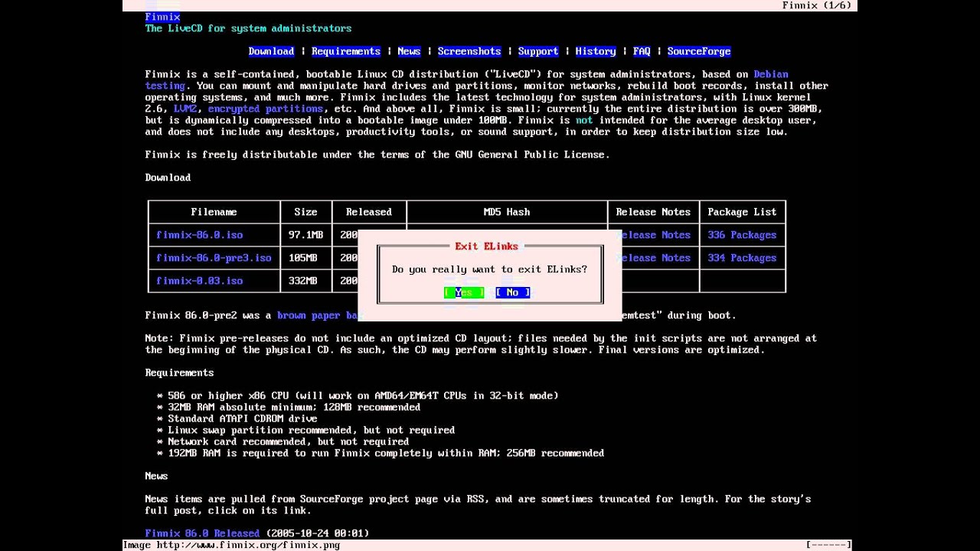Click the Download section heading above the table
This screenshot has height=551, width=980.
(x=168, y=178)
